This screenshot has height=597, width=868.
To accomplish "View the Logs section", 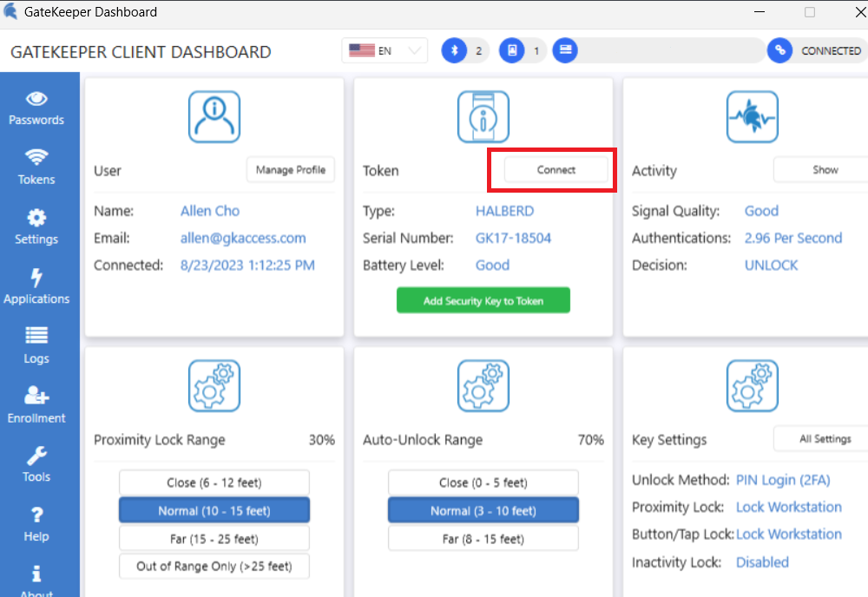I will (36, 344).
